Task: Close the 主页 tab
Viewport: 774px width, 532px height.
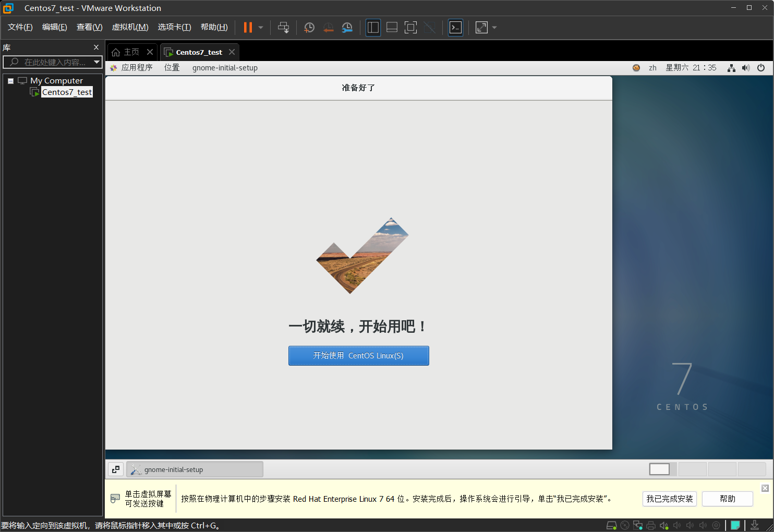Action: pos(150,52)
